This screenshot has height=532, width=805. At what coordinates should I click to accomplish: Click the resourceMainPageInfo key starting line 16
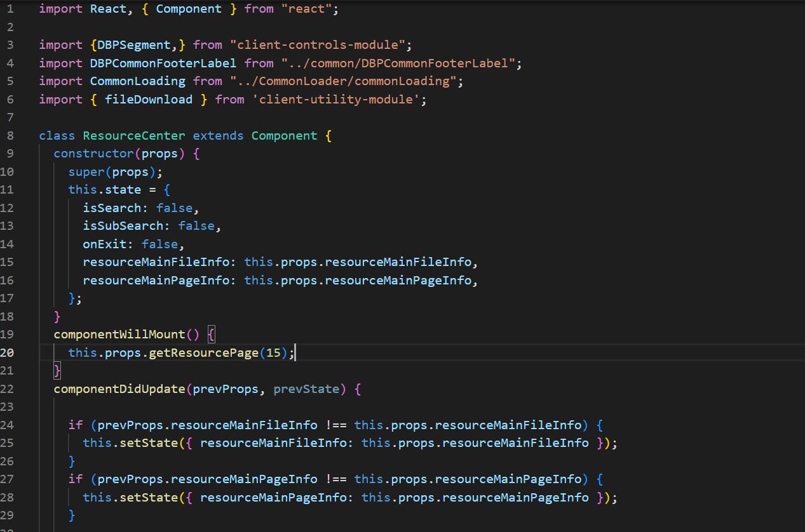coord(156,281)
